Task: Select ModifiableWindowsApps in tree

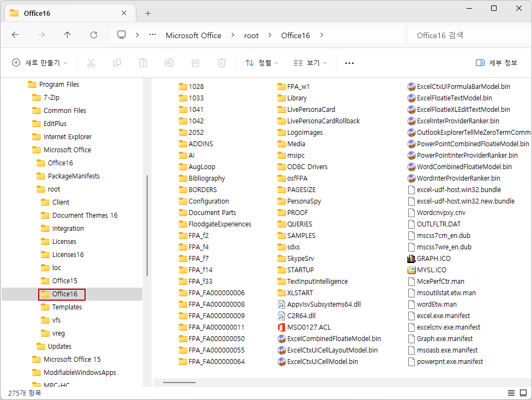Action: tap(80, 373)
